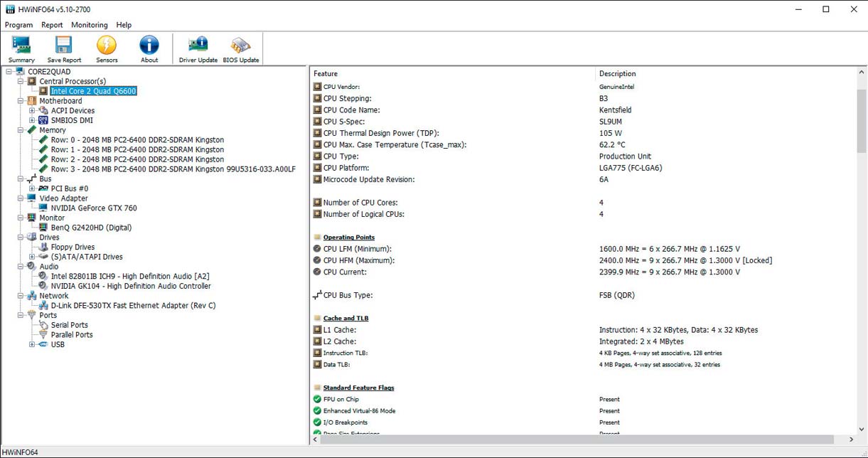Expand the SMBIOS DMI node
868x458 pixels.
pos(32,120)
